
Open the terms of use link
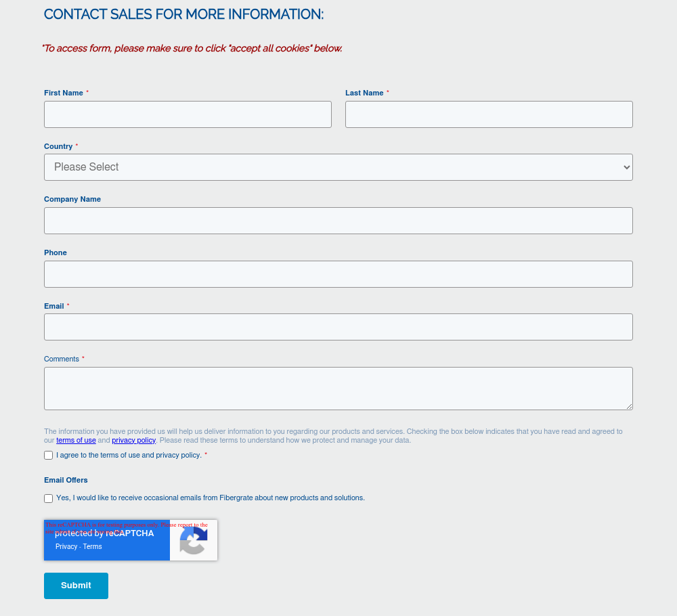coord(76,441)
